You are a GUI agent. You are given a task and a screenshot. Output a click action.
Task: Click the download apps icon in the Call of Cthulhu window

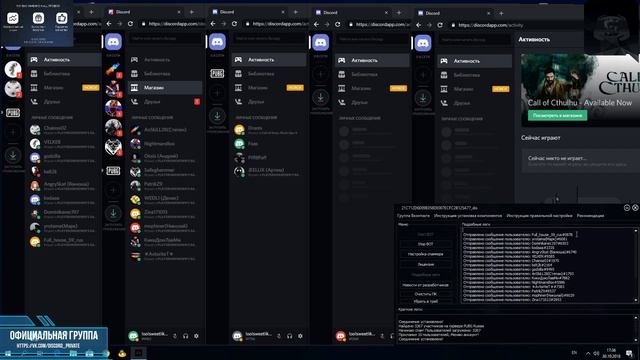pyautogui.click(x=423, y=98)
